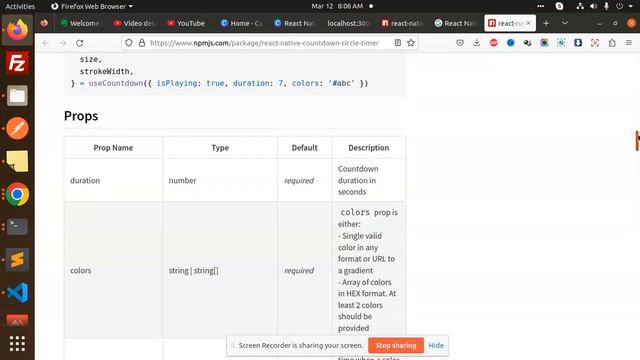The width and height of the screenshot is (640, 360).
Task: Select the colors prop cell
Action: pos(113,270)
